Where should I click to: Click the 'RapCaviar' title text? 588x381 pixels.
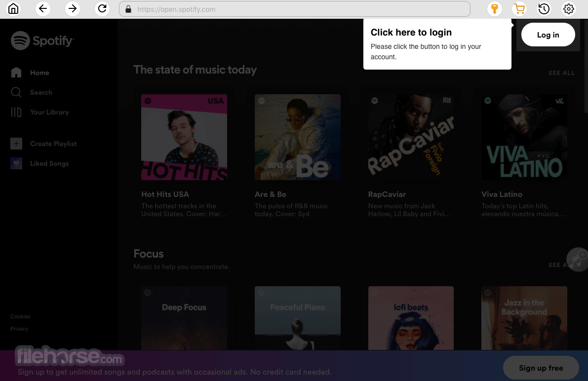tap(387, 194)
